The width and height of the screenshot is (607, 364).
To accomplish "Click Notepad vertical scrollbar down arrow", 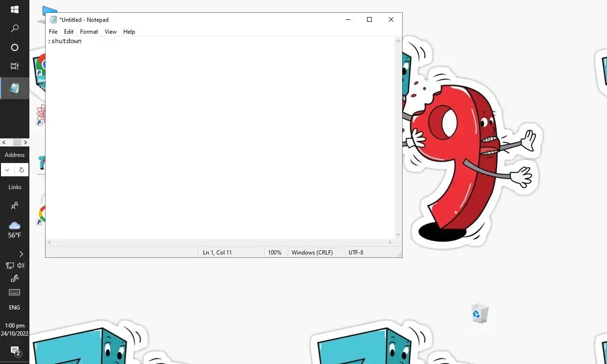I will tap(398, 235).
